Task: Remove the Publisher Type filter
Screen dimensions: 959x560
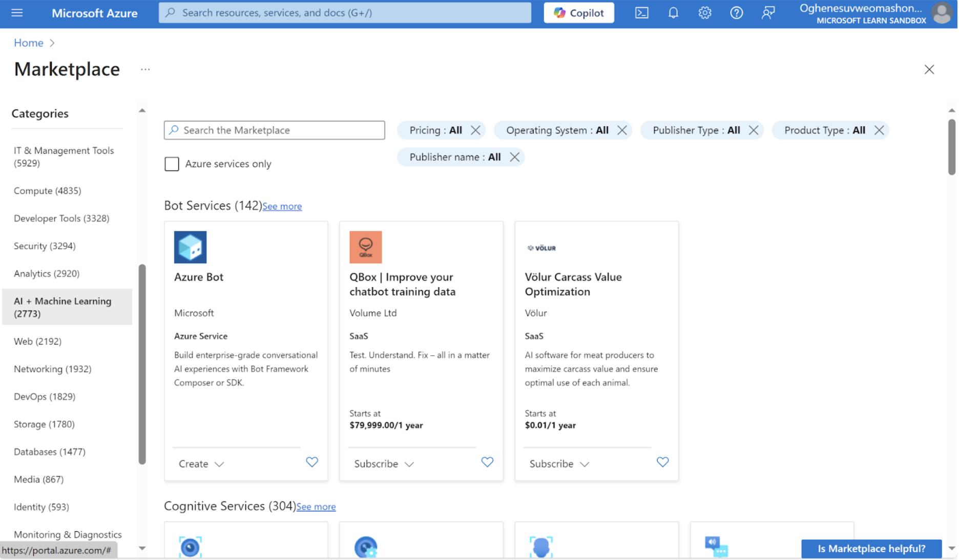Action: click(755, 130)
